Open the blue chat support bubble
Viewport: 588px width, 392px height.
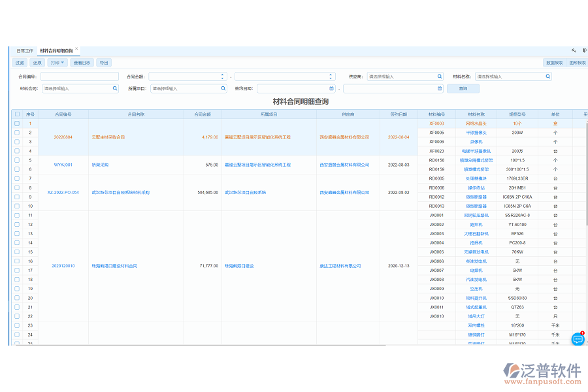pos(578,338)
